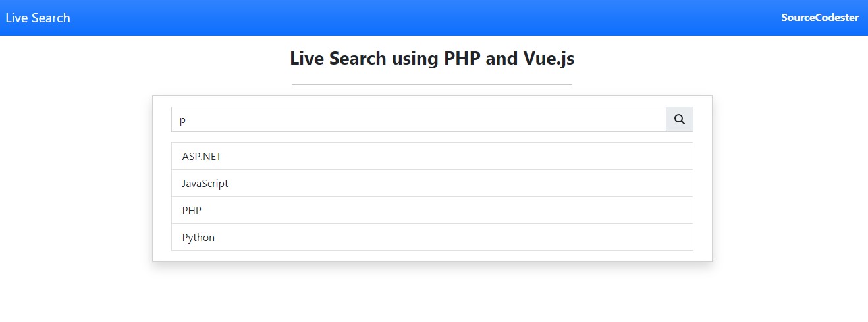Click the PHP row in suggestions

pos(432,210)
